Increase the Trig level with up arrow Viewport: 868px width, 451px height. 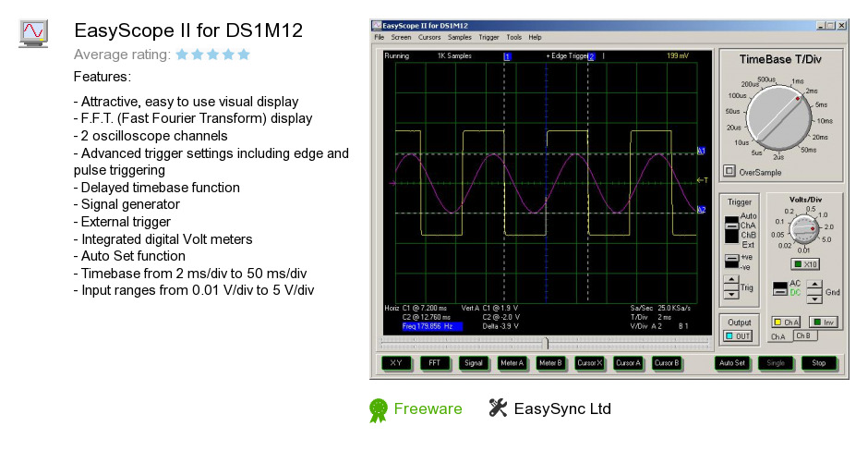(x=730, y=280)
